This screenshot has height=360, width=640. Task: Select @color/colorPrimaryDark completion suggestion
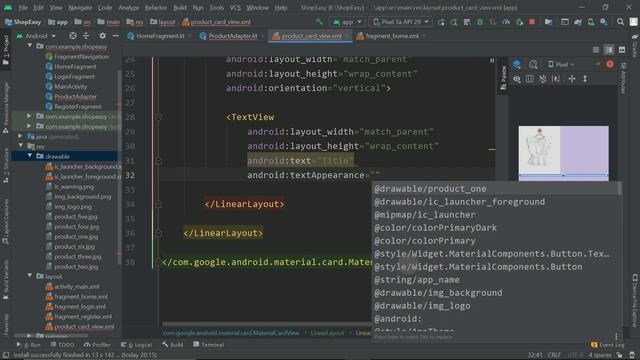pyautogui.click(x=496, y=228)
